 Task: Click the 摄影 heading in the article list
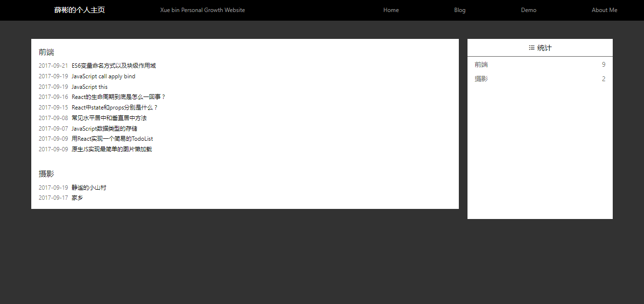[x=46, y=174]
